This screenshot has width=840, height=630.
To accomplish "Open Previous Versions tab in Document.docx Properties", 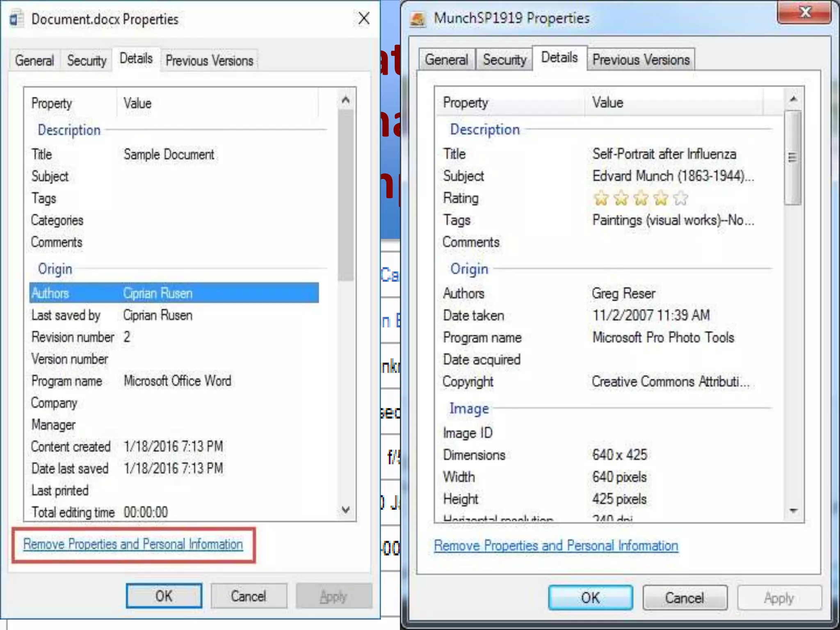I will [209, 61].
